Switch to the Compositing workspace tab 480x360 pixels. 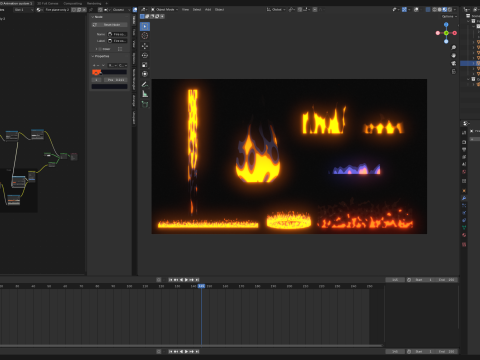point(73,3)
